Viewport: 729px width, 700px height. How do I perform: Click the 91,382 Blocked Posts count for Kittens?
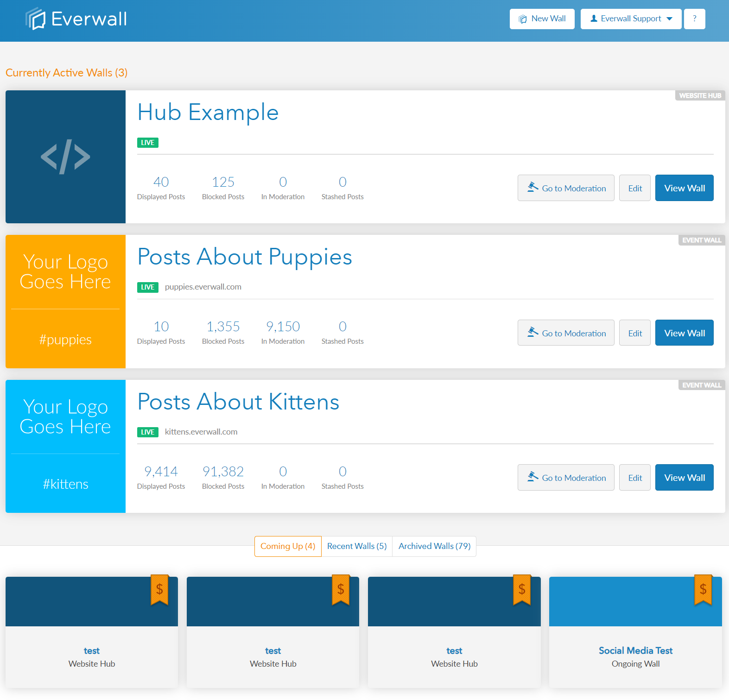click(x=223, y=472)
